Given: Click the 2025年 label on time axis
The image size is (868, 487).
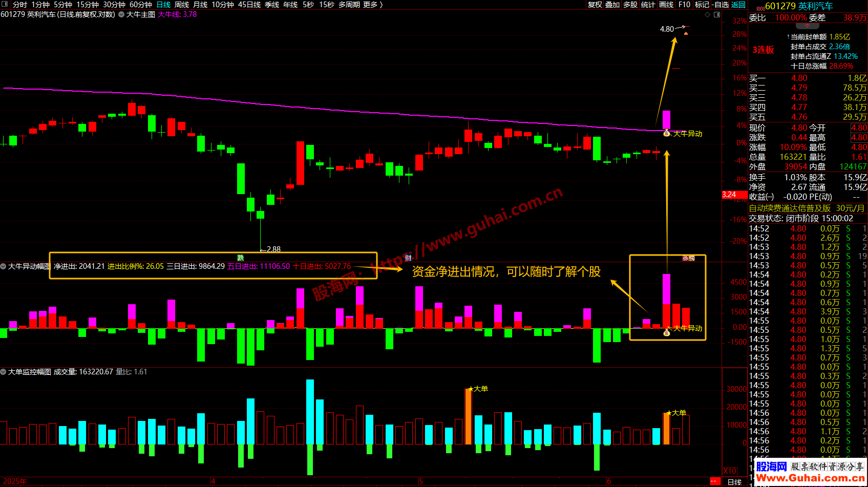Looking at the screenshot, I should click(x=14, y=481).
